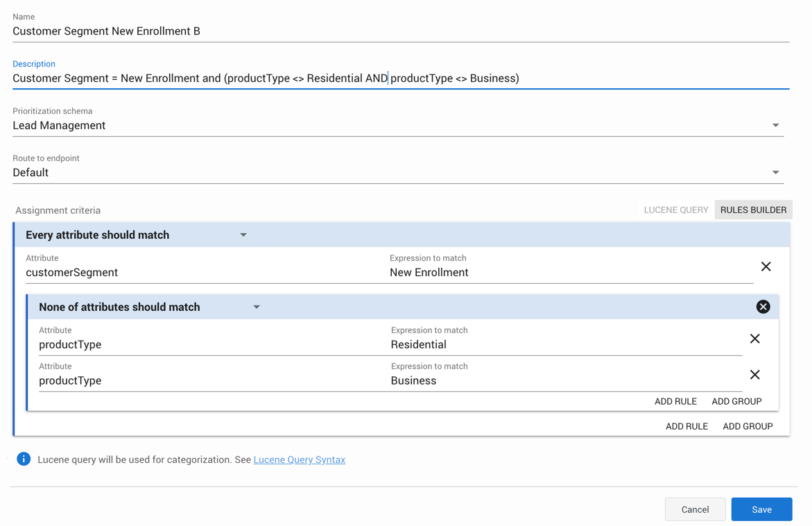Expand 'Every attribute should match' selector
812x526 pixels.
(243, 235)
